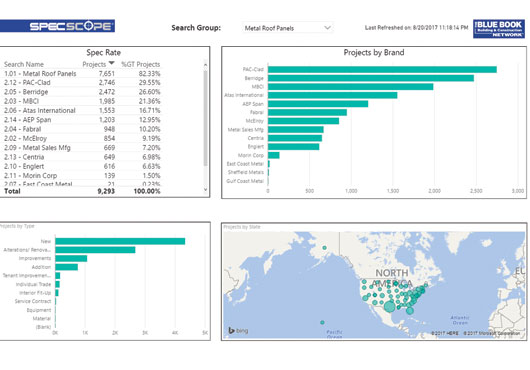The height and width of the screenshot is (370, 530).
Task: Click the AEP Span brand bar
Action: coord(318,104)
